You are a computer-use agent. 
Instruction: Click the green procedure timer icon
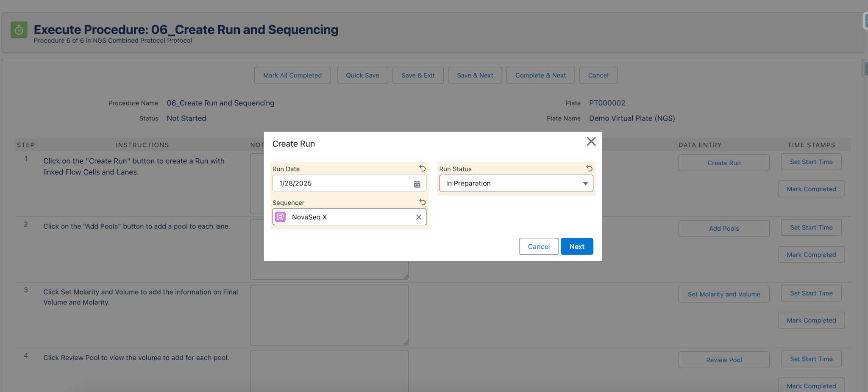point(19,30)
